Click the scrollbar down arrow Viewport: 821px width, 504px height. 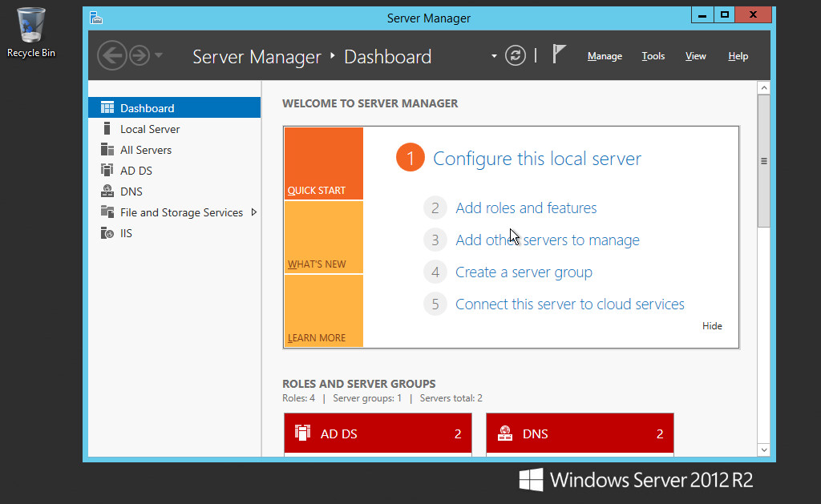click(x=764, y=450)
